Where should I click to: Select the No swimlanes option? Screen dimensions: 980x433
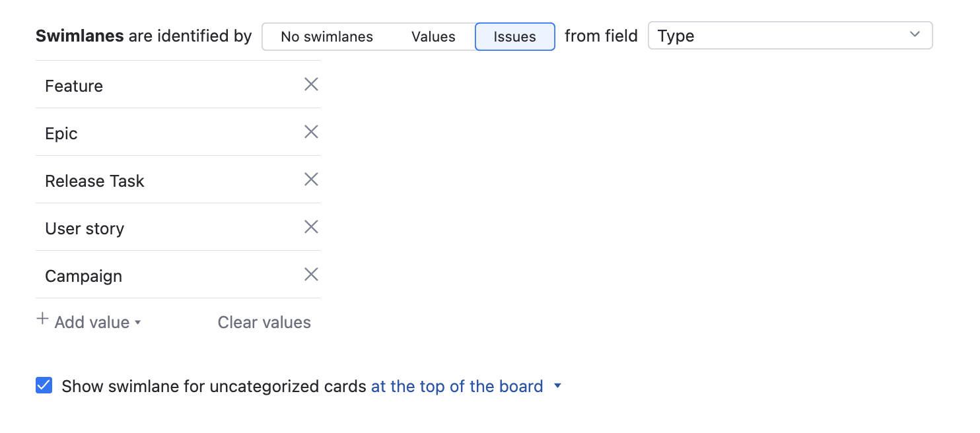327,37
